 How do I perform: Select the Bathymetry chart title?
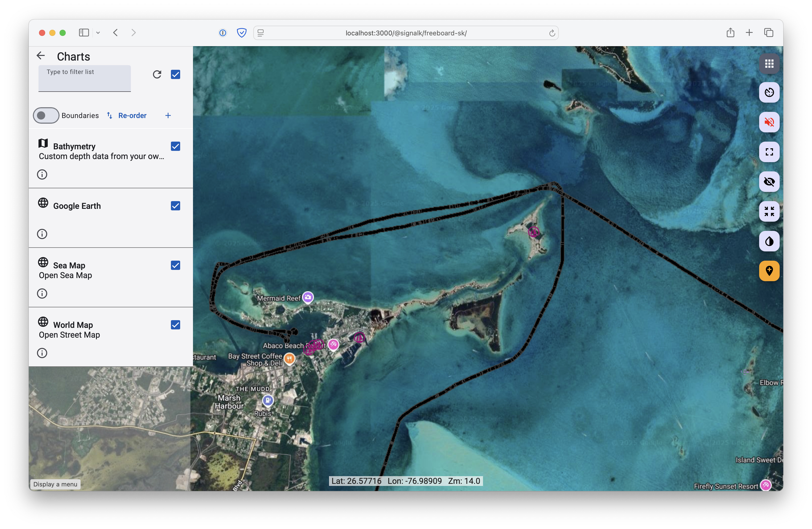74,147
